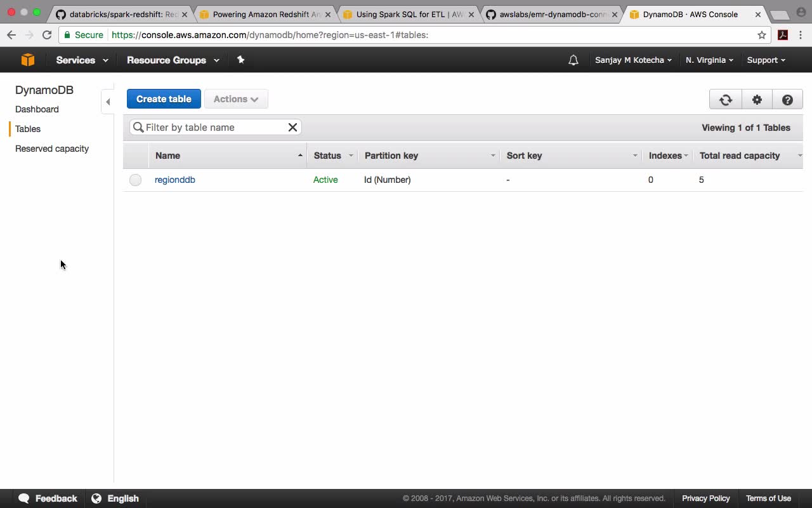The height and width of the screenshot is (508, 812).
Task: Click the Feedback speech bubble icon
Action: tap(24, 498)
